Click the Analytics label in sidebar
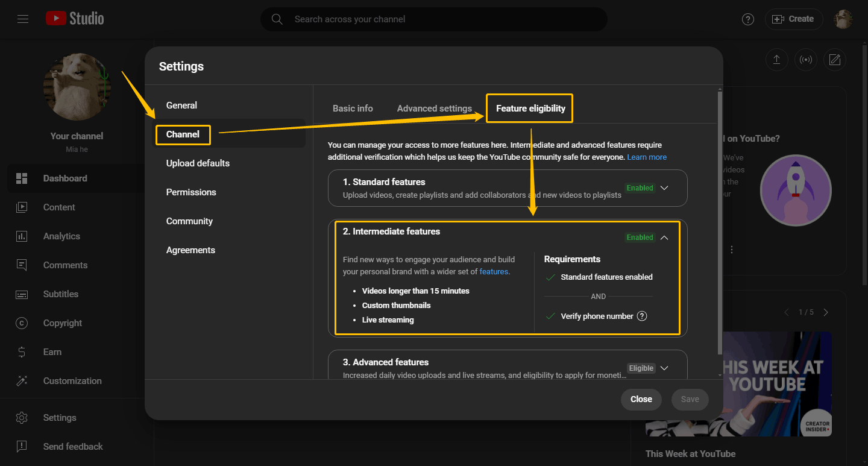This screenshot has width=868, height=466. click(x=61, y=236)
